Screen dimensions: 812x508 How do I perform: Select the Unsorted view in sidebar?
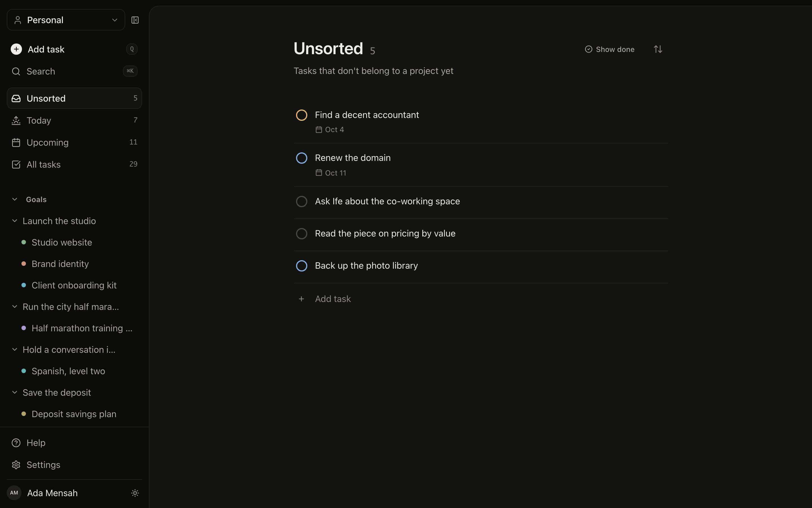click(x=74, y=98)
